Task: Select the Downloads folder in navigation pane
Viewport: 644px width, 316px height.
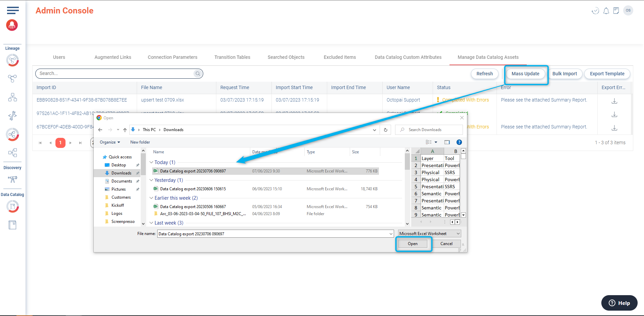Action: [x=121, y=173]
